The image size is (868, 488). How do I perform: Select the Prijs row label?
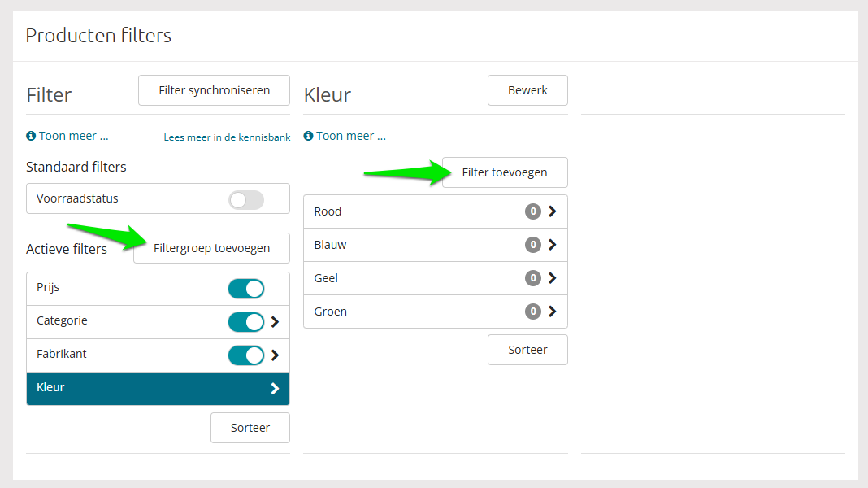[x=48, y=287]
